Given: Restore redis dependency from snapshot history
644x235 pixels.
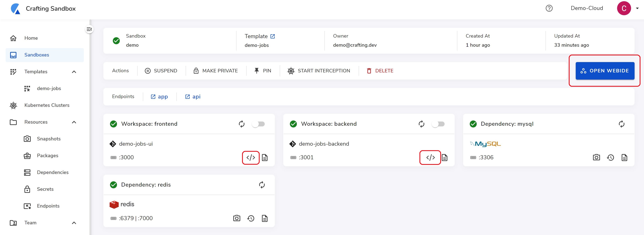Looking at the screenshot, I should (251, 218).
